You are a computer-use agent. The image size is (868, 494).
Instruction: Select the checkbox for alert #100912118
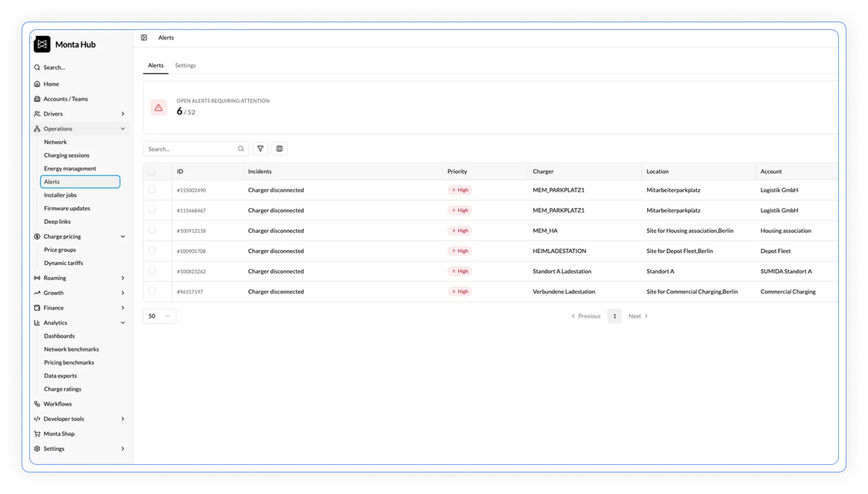[152, 230]
